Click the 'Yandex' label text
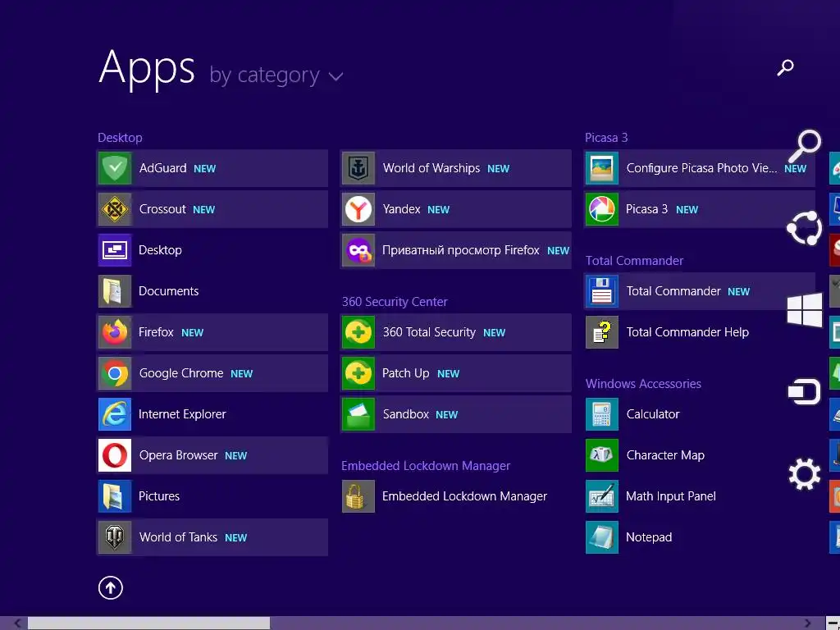The height and width of the screenshot is (630, 840). point(401,209)
